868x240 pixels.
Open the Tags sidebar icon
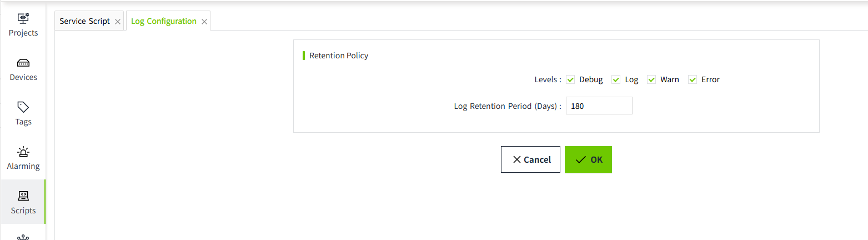coord(23,107)
